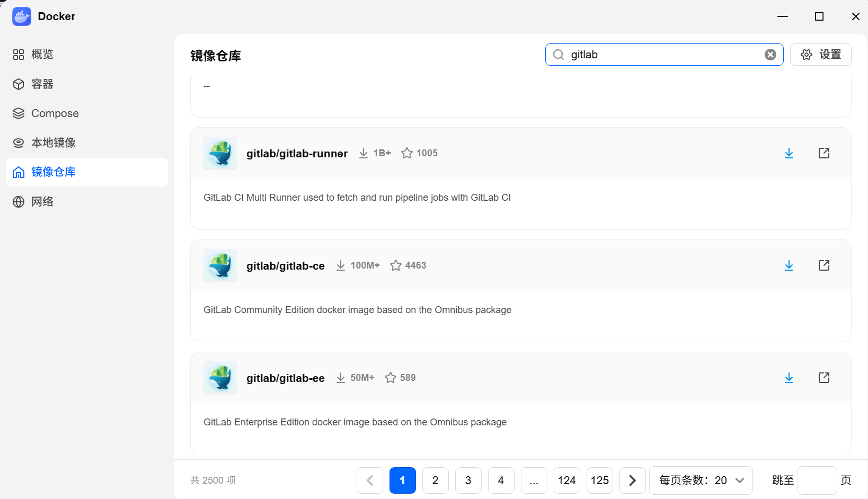Click the gitlab-ce image thumbnail
Screen dimensions: 868x499
[220, 265]
